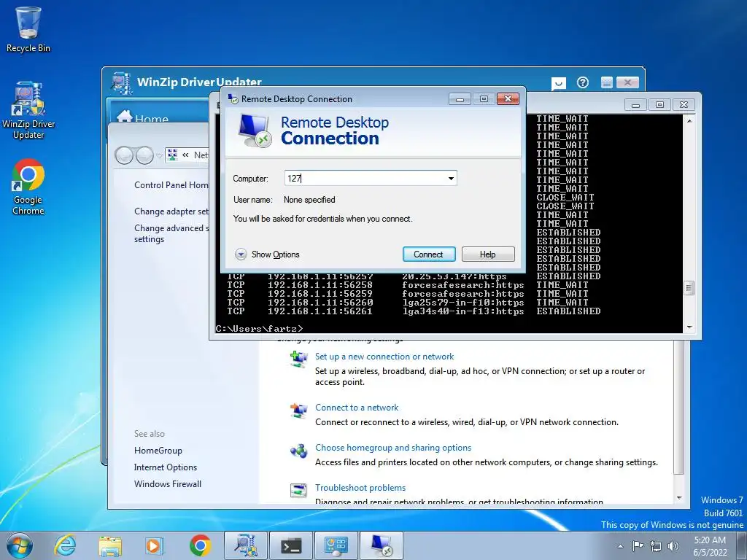Click the Help button in Remote Desktop
The width and height of the screenshot is (747, 560).
[x=488, y=254]
